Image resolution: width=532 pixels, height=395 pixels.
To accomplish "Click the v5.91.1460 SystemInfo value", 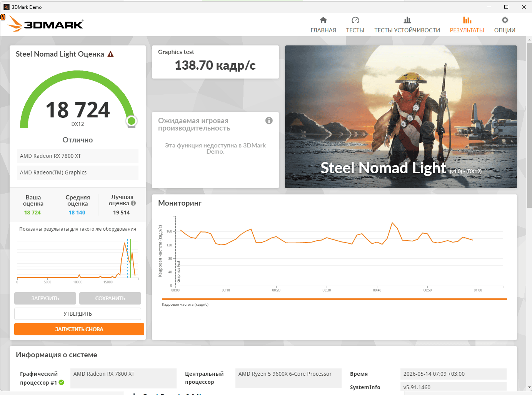I will [x=454, y=387].
